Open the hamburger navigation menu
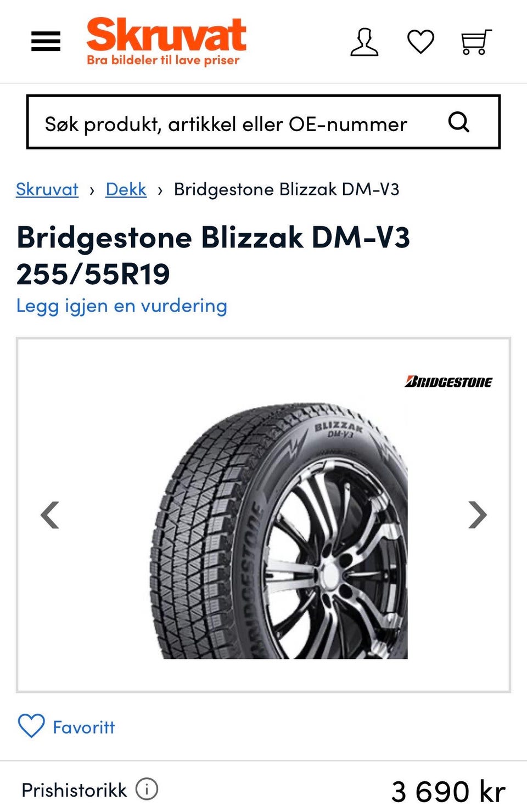This screenshot has height=812, width=527. (46, 41)
